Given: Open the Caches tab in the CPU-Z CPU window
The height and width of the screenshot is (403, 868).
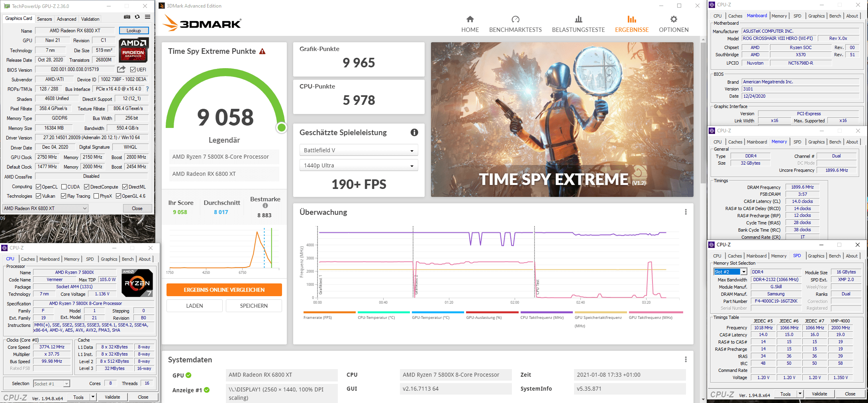Looking at the screenshot, I should coord(28,259).
